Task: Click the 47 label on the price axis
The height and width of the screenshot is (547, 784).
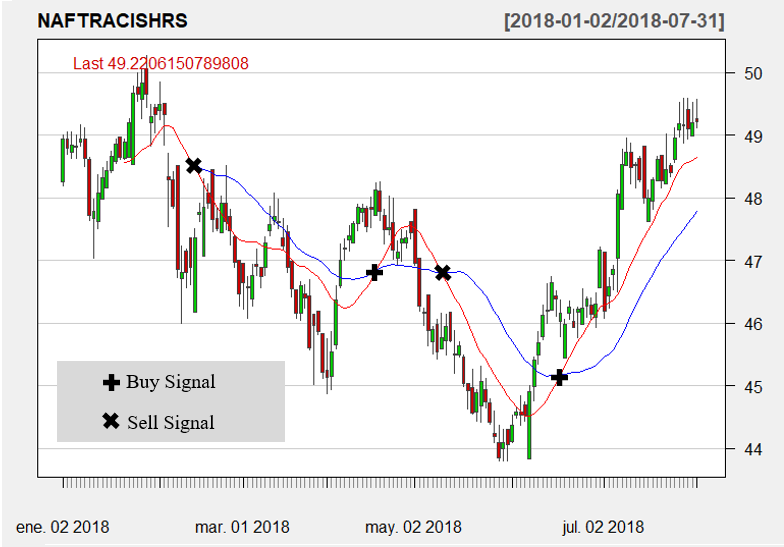Action: click(x=752, y=261)
